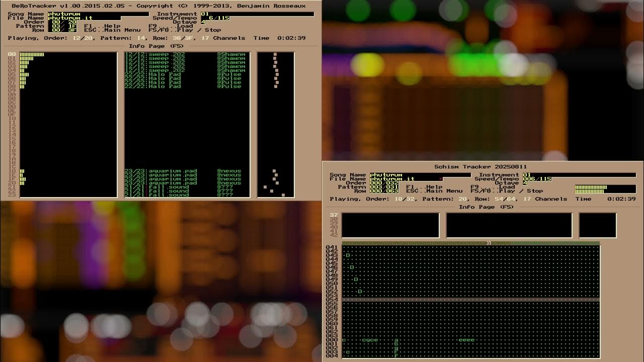
Task: Click the Speed/Tempo value 006/115 in Schism Tracker
Action: click(537, 179)
